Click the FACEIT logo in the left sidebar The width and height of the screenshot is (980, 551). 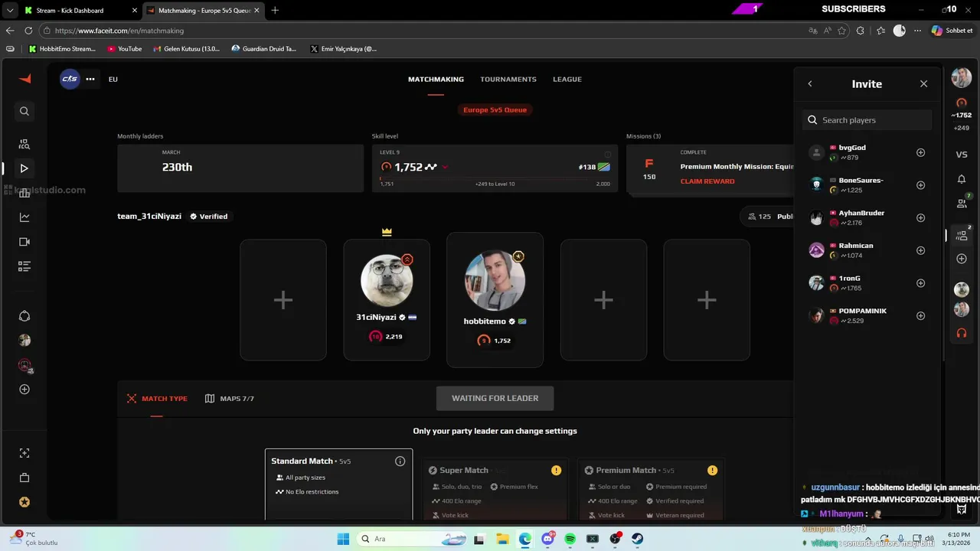coord(24,79)
